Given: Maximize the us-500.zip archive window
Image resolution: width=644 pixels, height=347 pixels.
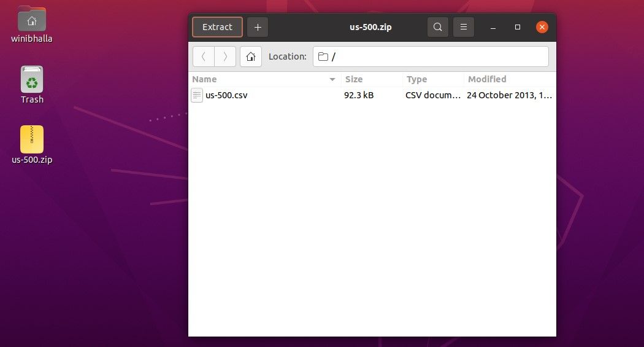Looking at the screenshot, I should point(518,27).
